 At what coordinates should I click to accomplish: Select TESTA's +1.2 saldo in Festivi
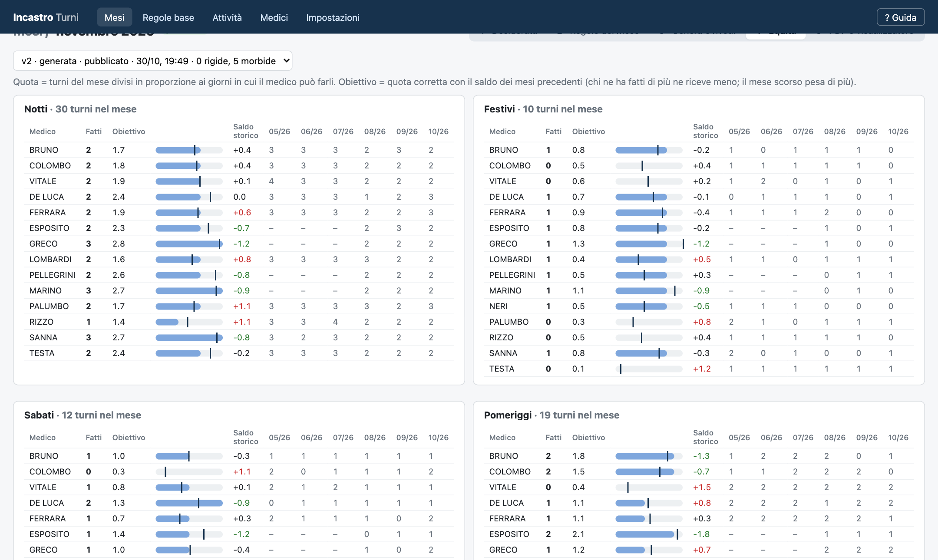702,369
